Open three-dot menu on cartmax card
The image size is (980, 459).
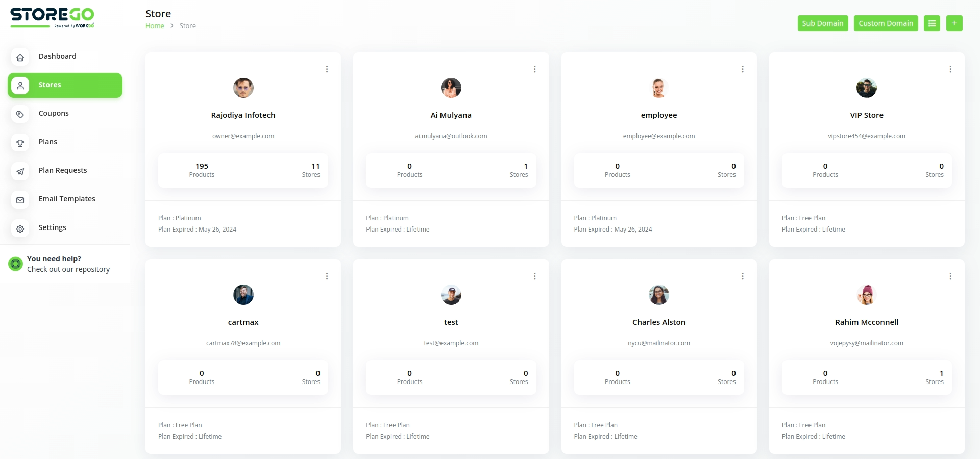point(327,276)
